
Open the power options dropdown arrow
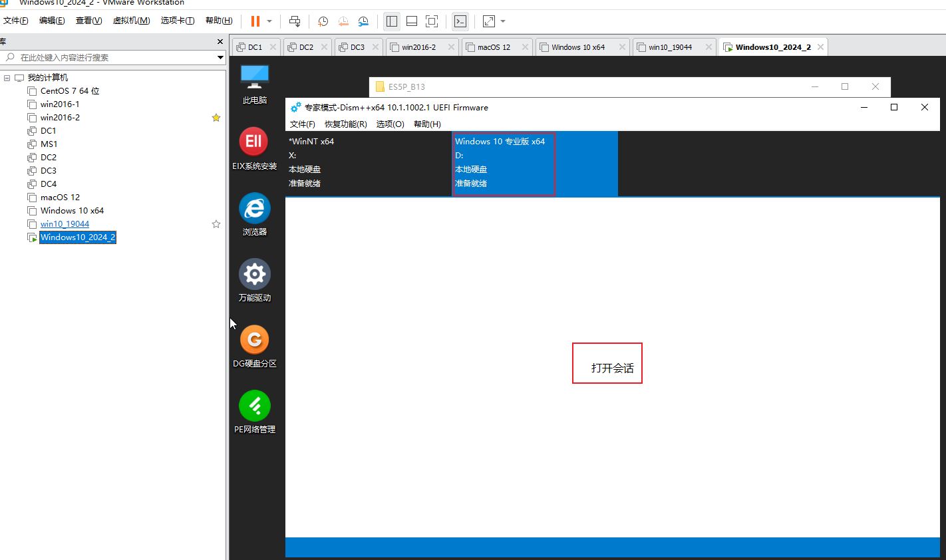pyautogui.click(x=269, y=21)
